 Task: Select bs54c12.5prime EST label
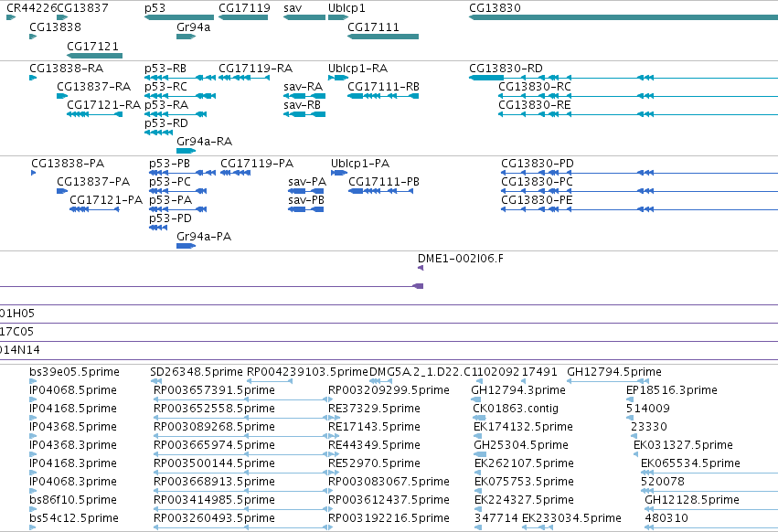(x=74, y=518)
